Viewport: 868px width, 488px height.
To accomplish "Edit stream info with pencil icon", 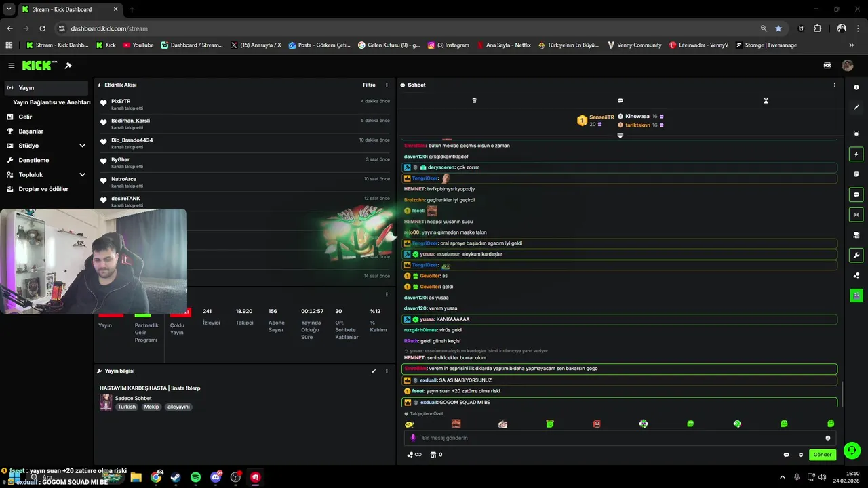I will (x=373, y=371).
